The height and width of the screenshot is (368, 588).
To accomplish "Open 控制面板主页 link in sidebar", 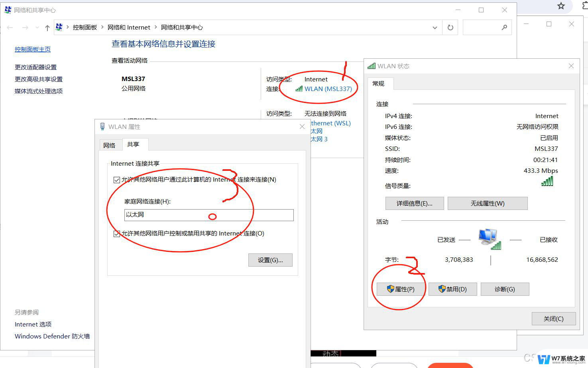I will (33, 49).
